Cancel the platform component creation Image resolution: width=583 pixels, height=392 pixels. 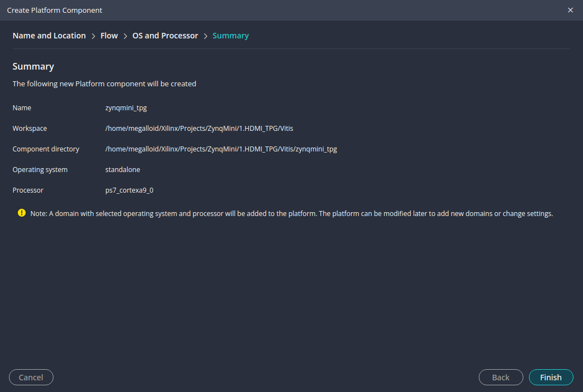coord(31,378)
